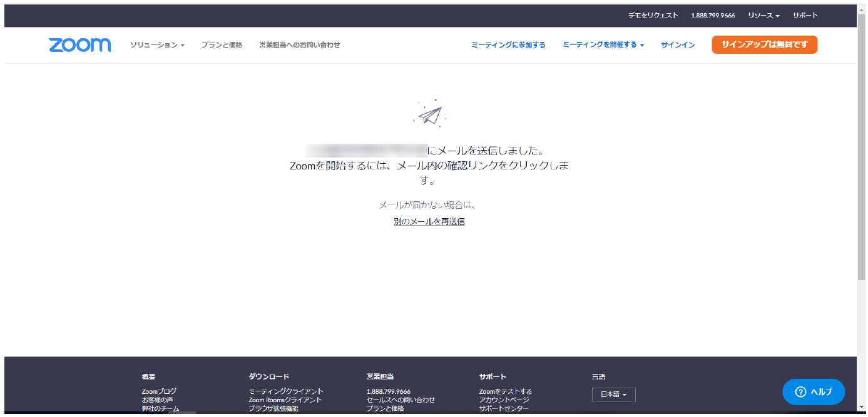The image size is (868, 417).
Task: Open the Zoomブログ footer link
Action: [159, 391]
